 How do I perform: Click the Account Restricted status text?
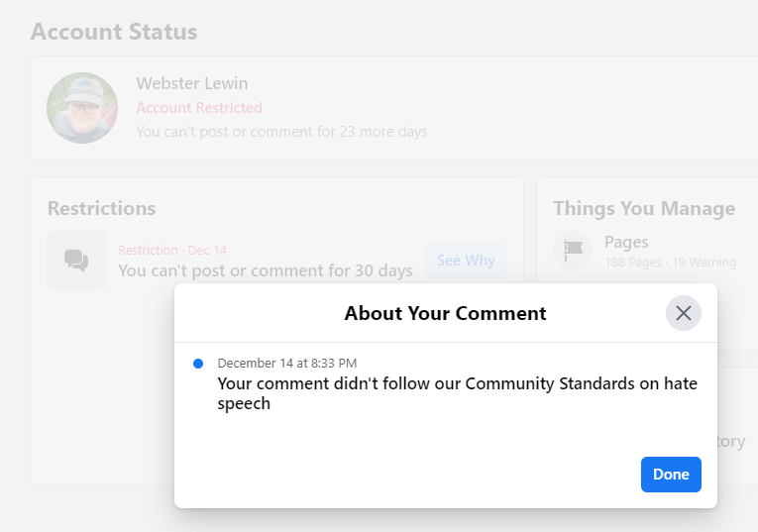point(199,107)
